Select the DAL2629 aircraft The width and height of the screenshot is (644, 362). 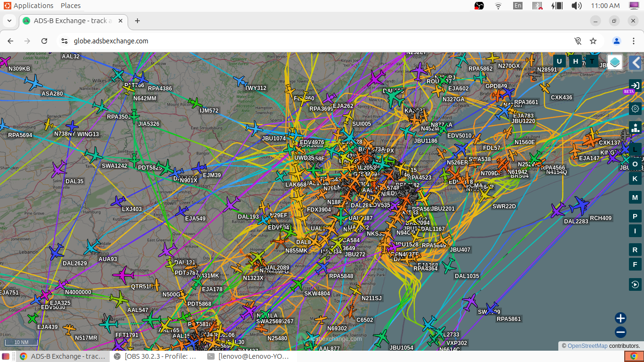tap(56, 252)
